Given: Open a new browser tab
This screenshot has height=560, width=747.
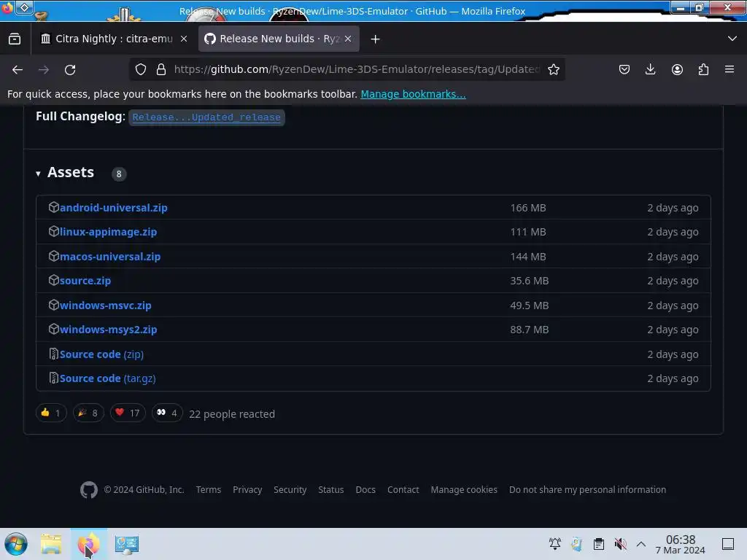Looking at the screenshot, I should pos(376,39).
